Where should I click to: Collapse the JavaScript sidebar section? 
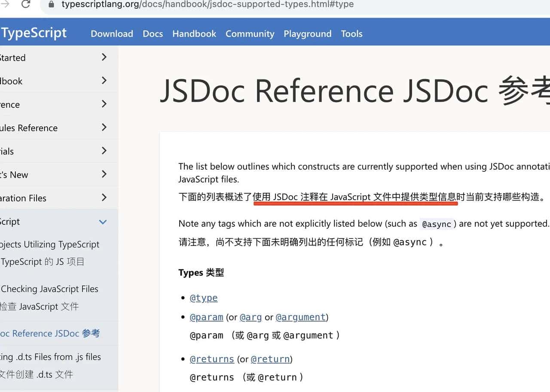[102, 222]
